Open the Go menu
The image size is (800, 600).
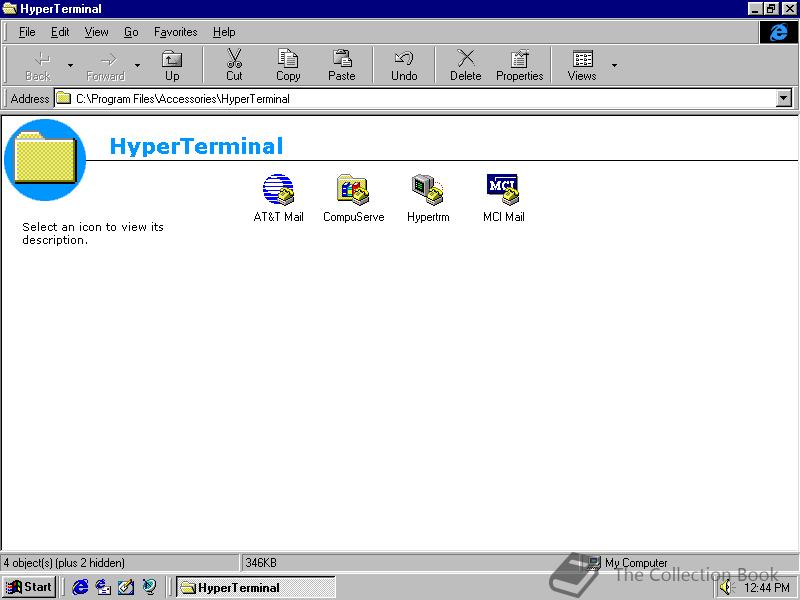click(131, 32)
